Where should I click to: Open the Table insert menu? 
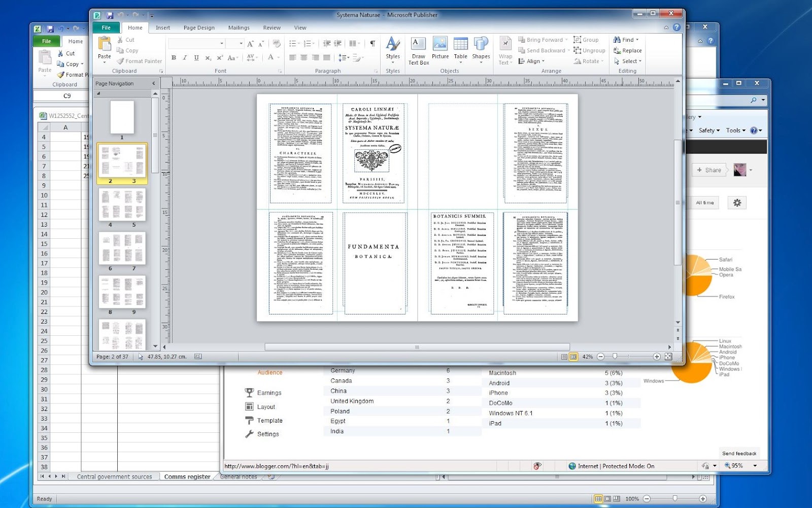tap(461, 49)
